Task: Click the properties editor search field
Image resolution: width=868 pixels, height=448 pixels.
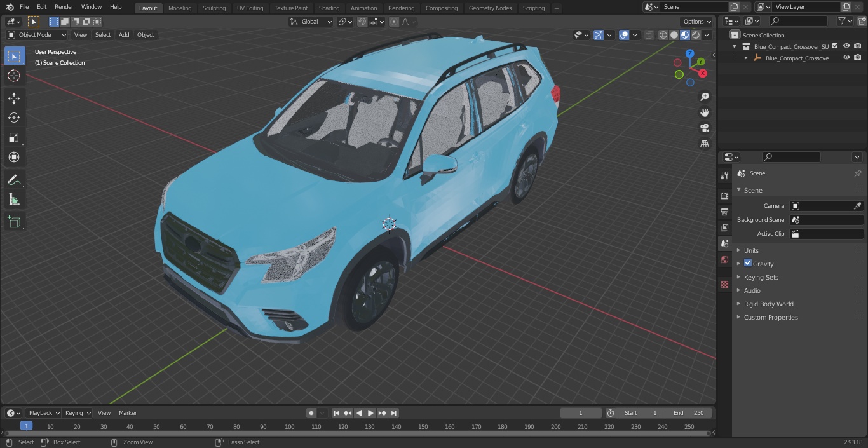Action: pyautogui.click(x=790, y=157)
